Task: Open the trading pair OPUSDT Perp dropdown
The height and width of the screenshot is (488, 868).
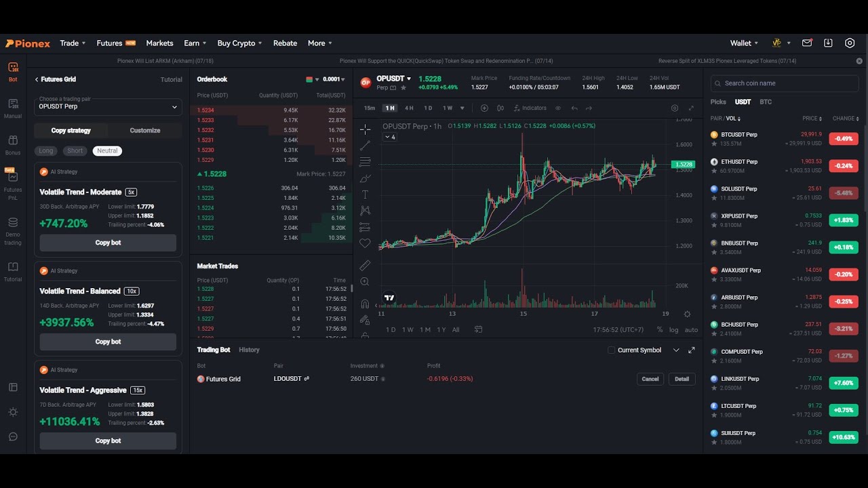Action: pos(108,106)
